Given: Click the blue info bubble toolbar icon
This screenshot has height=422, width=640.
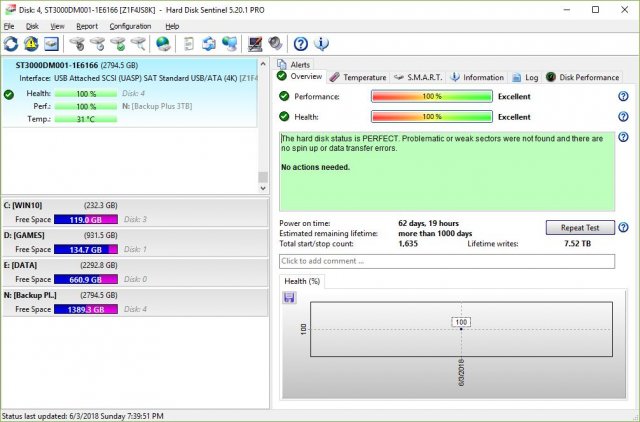Looking at the screenshot, I should coord(321,44).
